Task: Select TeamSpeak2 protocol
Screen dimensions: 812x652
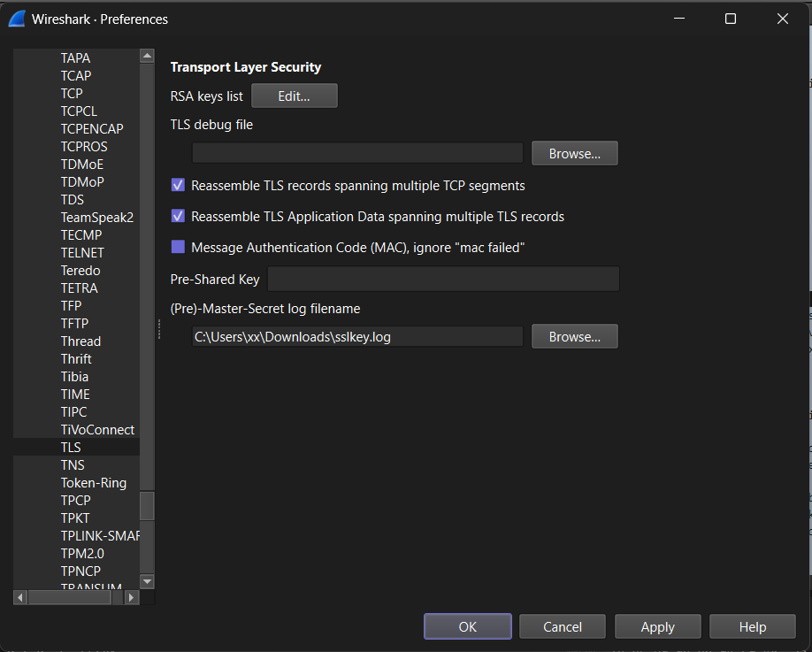Action: click(96, 218)
